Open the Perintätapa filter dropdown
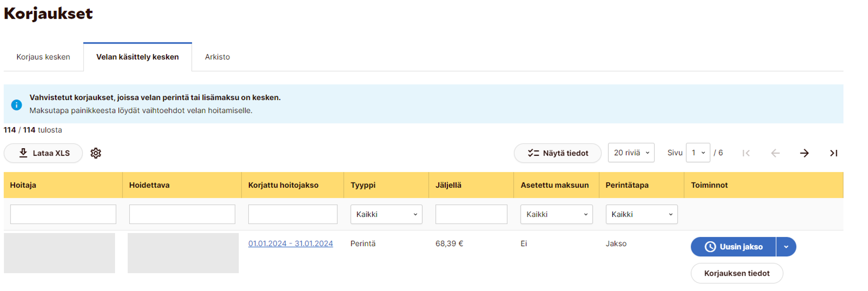The height and width of the screenshot is (291, 868). click(x=641, y=214)
